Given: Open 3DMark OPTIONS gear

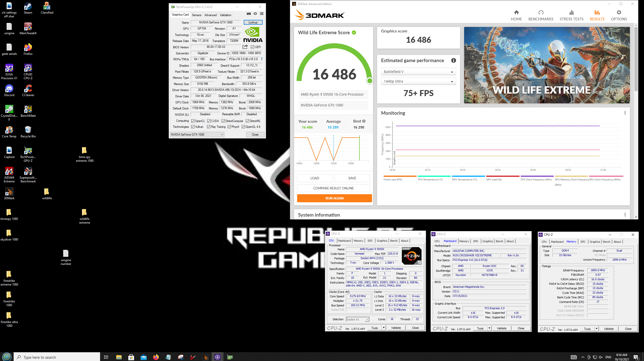Looking at the screenshot, I should coord(619,12).
